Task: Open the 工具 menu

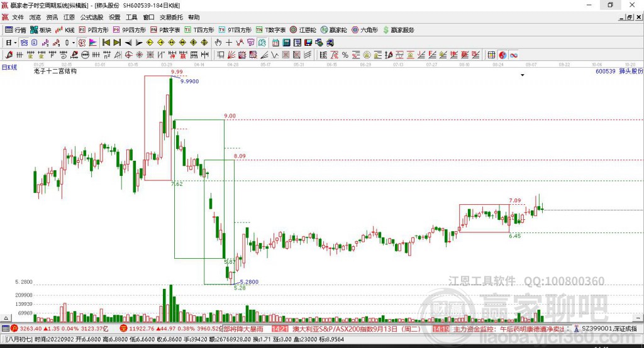Action: [x=131, y=17]
